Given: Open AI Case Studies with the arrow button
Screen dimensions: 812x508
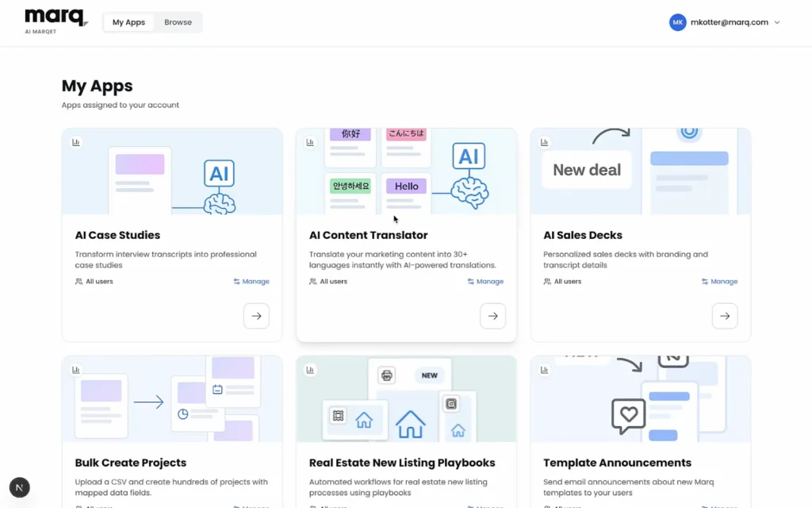Looking at the screenshot, I should [256, 316].
